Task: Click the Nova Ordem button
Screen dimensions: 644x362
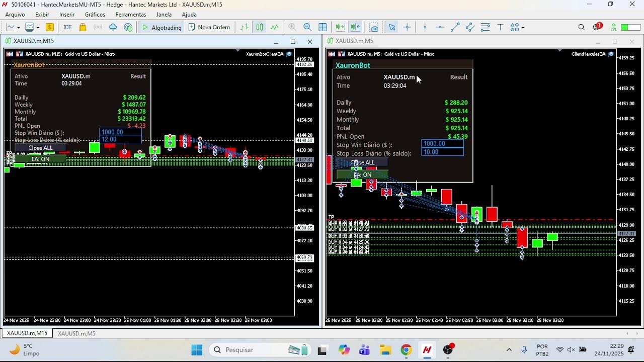Action: (x=209, y=27)
